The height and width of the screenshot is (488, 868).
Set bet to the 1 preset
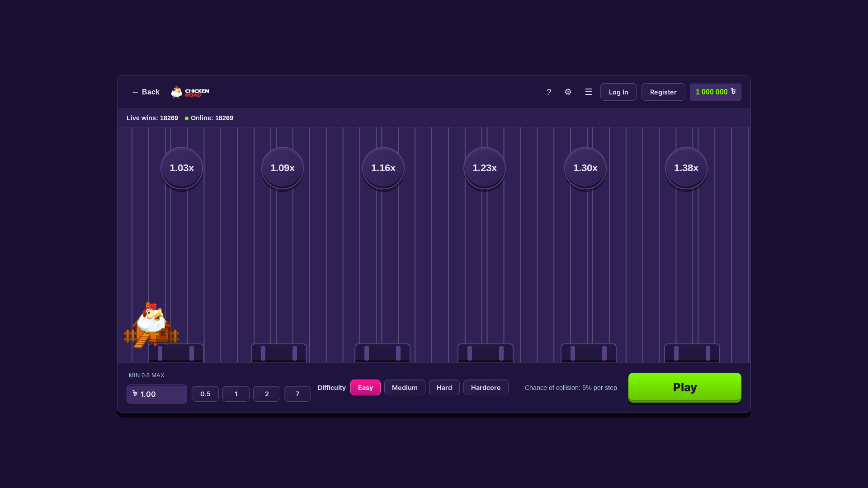pos(236,394)
